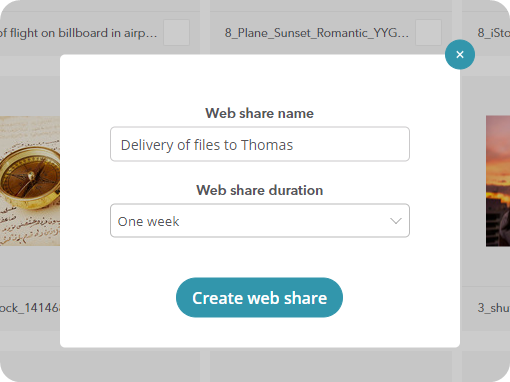Click the Web share name input field
This screenshot has width=510, height=382.
(260, 144)
